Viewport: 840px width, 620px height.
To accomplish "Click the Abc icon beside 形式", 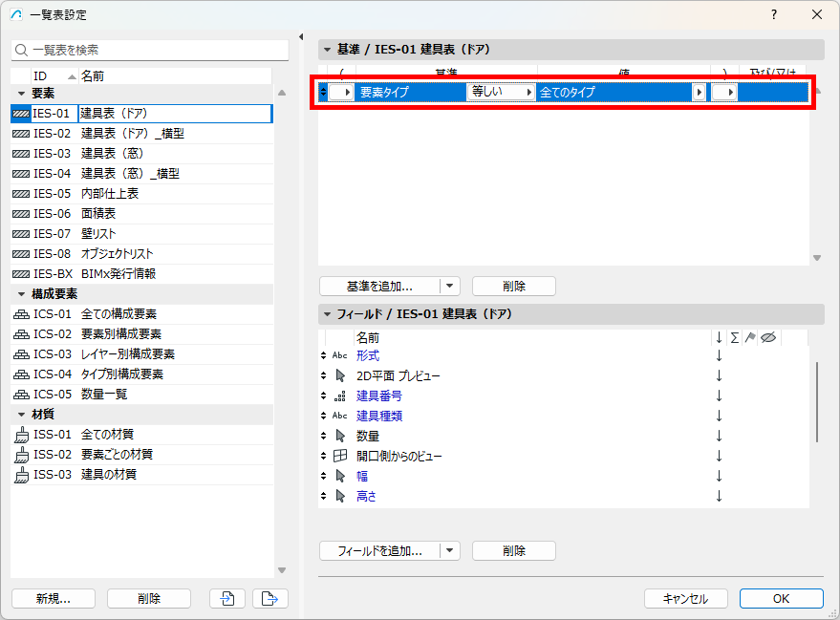I will tap(339, 355).
